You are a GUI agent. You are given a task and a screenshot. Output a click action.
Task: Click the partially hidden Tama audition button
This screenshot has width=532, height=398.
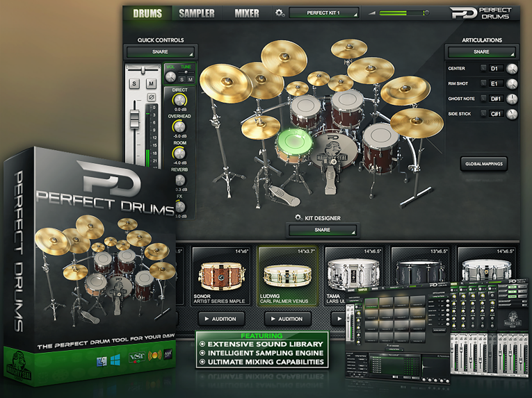338,319
